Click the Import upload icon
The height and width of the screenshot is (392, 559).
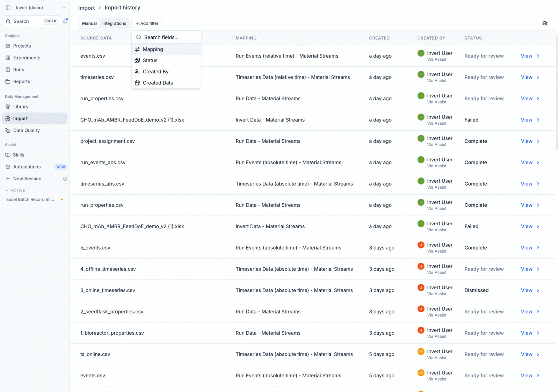[8, 118]
